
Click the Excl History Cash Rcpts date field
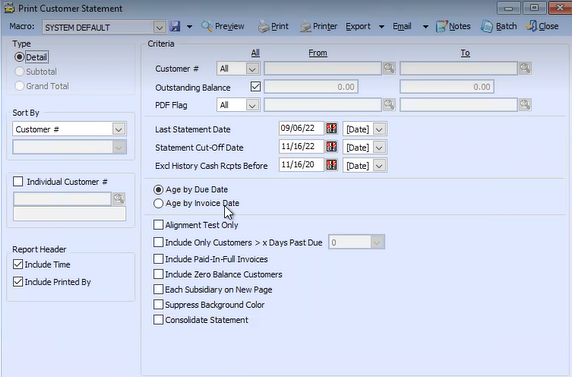click(301, 165)
